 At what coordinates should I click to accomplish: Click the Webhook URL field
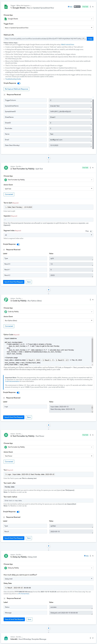click(45, 39)
